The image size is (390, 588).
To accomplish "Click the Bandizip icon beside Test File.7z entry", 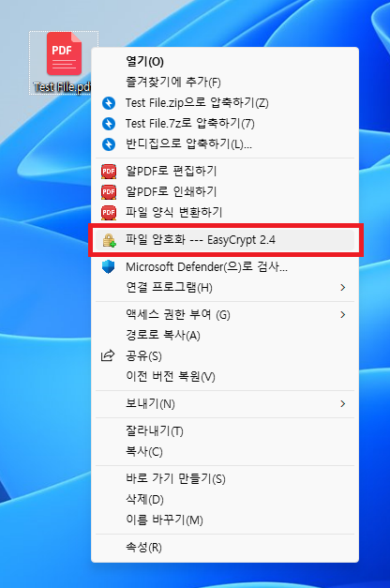I will pos(109,124).
